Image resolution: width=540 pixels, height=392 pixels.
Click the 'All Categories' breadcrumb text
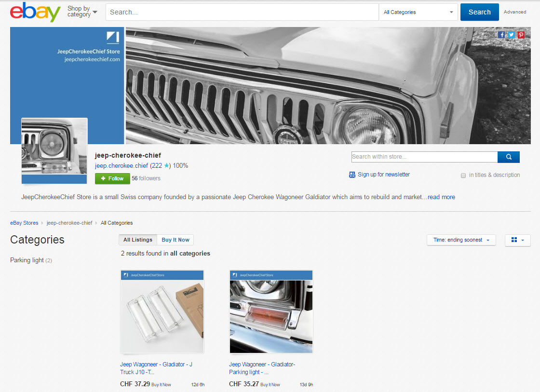[x=117, y=223]
